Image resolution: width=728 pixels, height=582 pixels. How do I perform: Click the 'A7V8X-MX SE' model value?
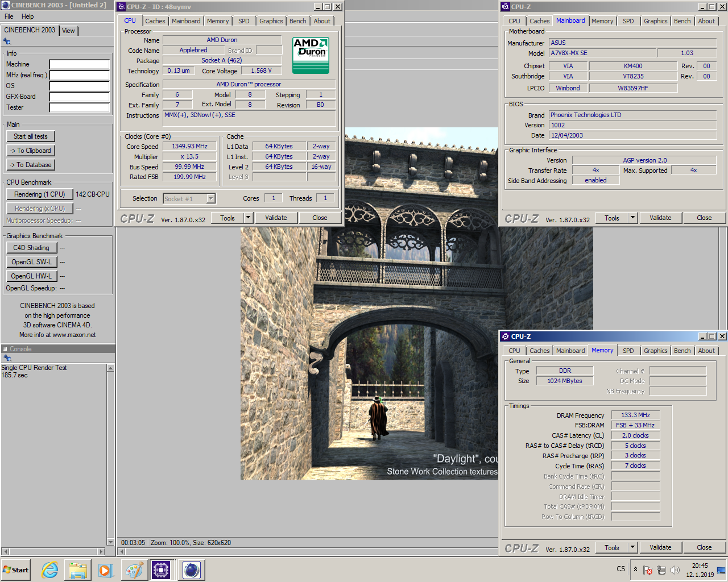[x=602, y=53]
